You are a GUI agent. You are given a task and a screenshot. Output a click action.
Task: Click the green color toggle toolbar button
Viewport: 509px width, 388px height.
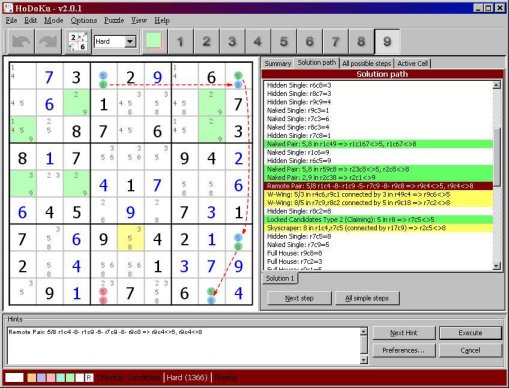coord(154,41)
